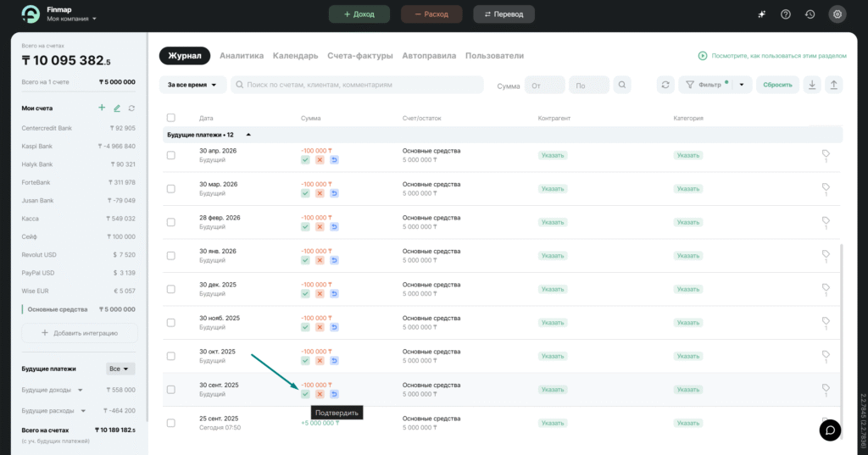Confirm the 30 сент. 2025 future payment
Screen dimensions: 868x455
click(305, 394)
